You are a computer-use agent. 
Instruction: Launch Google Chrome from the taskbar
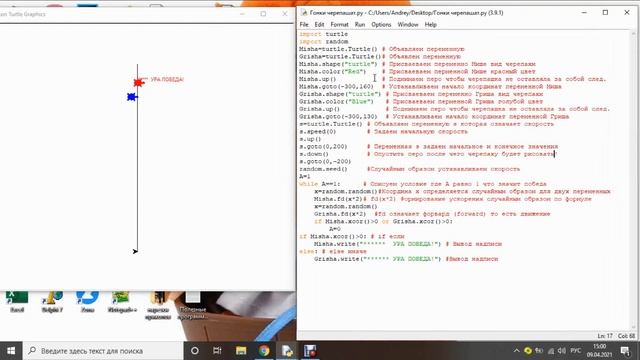point(264,351)
